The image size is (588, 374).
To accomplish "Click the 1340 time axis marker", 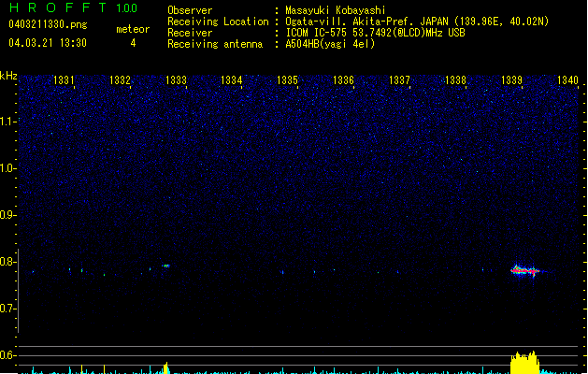I will (567, 80).
